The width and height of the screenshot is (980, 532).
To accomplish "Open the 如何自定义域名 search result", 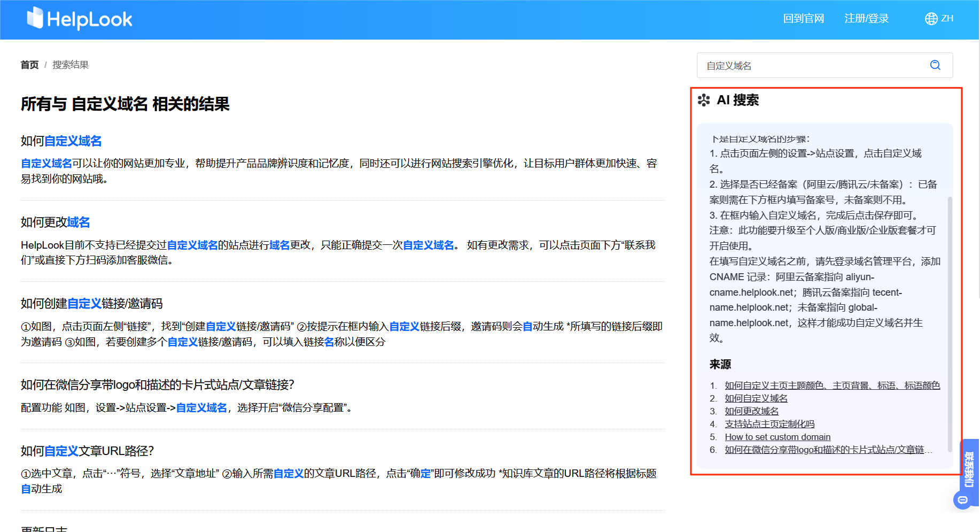I will (x=61, y=141).
